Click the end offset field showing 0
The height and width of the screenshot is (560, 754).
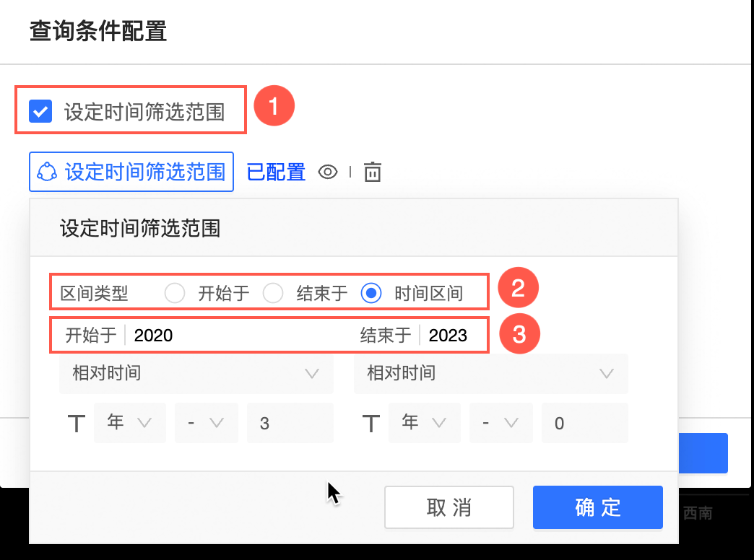coord(585,422)
